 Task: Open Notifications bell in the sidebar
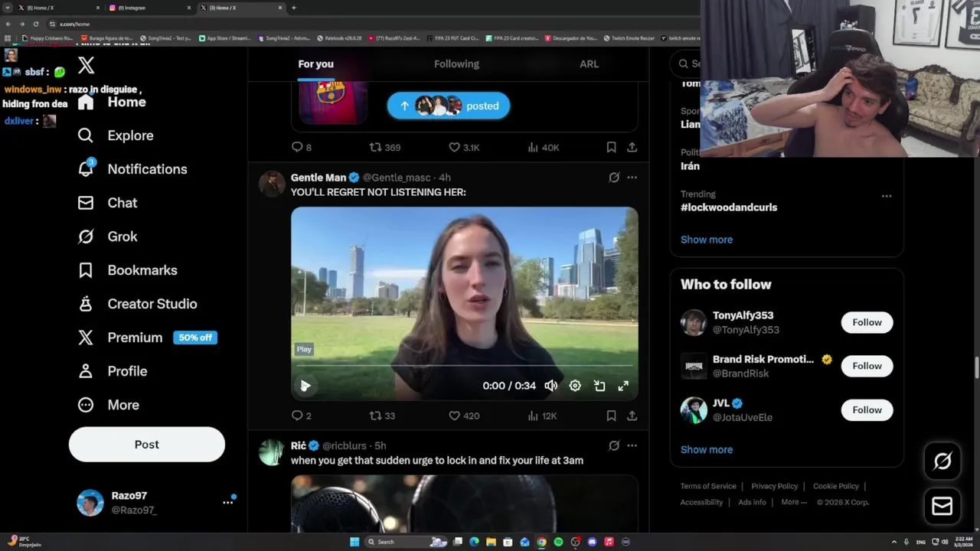tap(132, 169)
